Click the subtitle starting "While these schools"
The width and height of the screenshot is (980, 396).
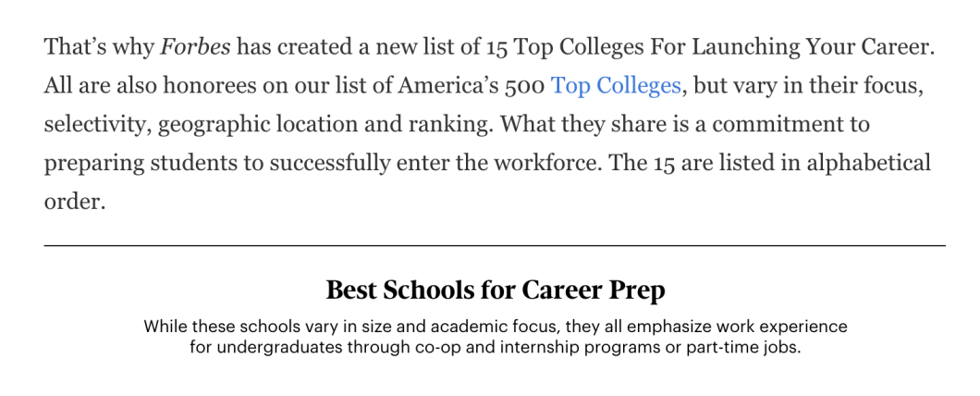click(x=496, y=337)
